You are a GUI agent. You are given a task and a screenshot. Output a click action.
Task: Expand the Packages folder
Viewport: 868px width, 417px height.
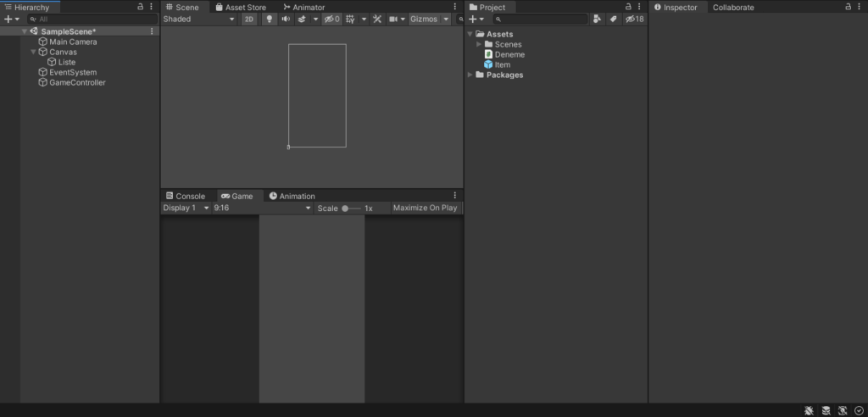470,75
